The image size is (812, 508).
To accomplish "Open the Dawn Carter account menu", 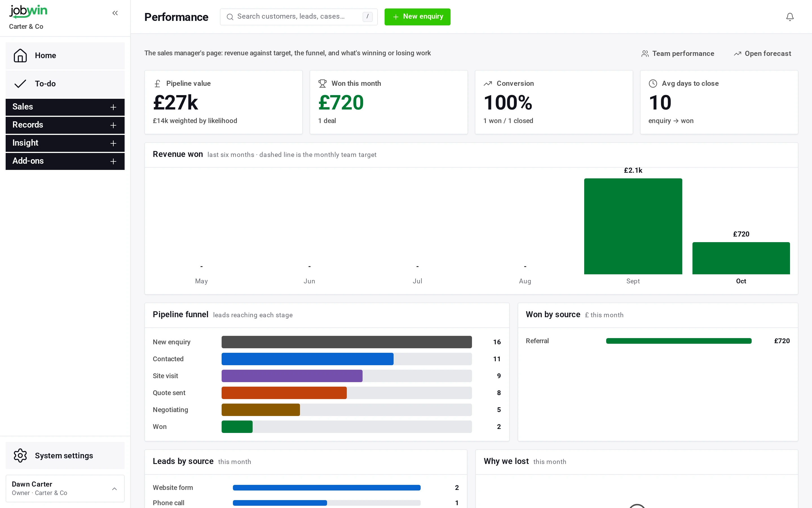I will (65, 488).
